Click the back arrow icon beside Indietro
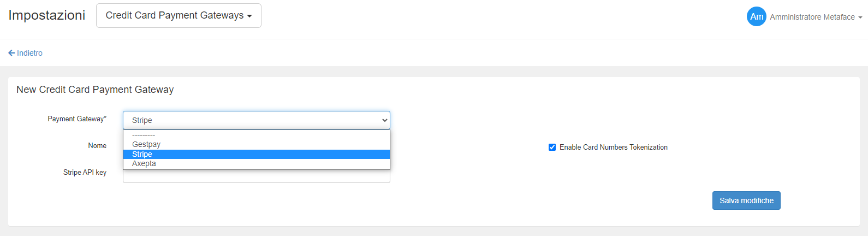This screenshot has width=868, height=236. [11, 53]
